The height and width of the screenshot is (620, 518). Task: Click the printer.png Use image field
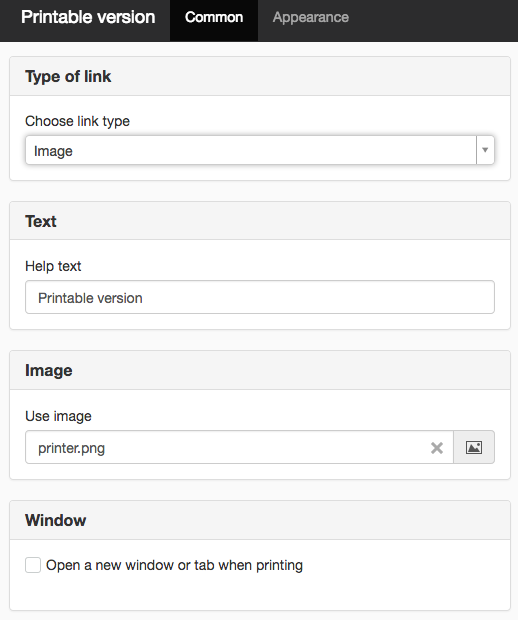click(239, 447)
